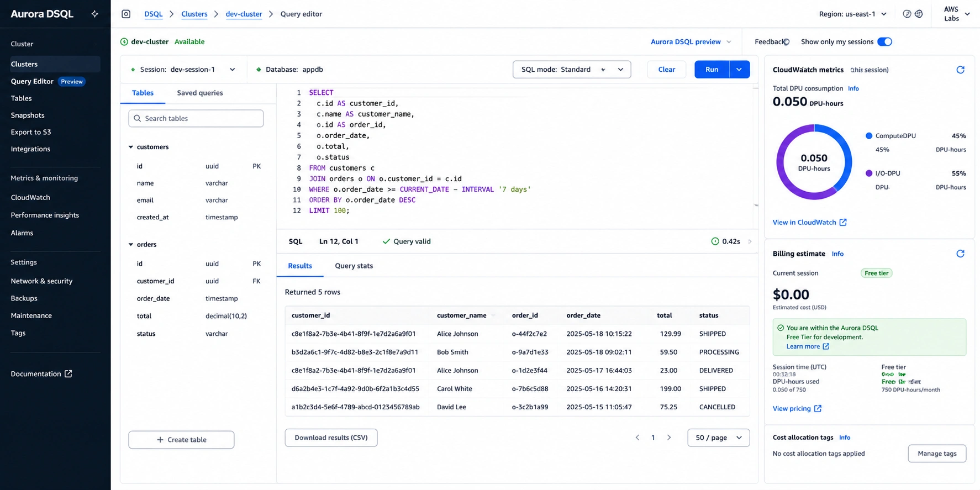Click line 10 WHERE clause in editor
This screenshot has width=980, height=490.
click(420, 189)
